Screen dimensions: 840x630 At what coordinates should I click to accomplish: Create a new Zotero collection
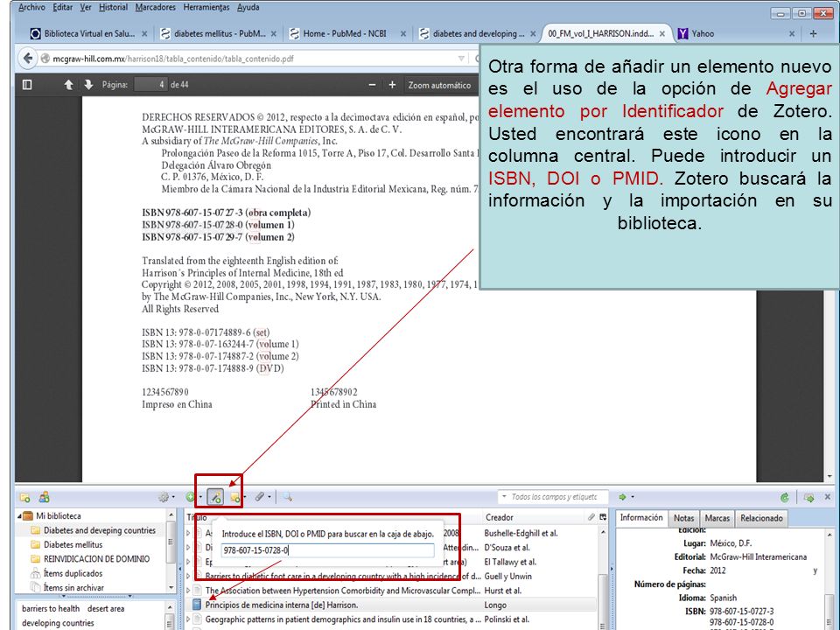point(24,498)
